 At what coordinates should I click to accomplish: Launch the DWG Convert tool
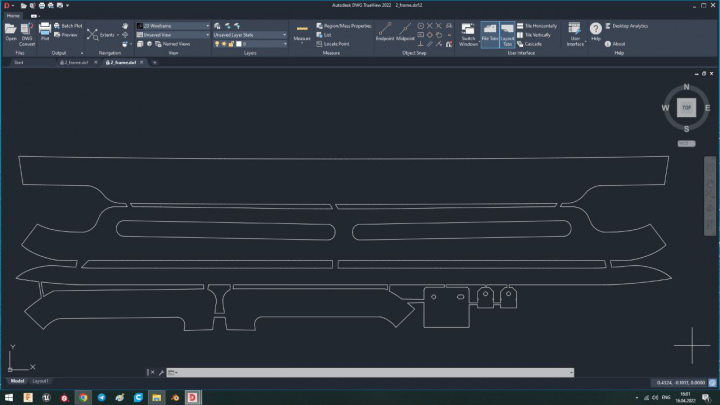tap(27, 34)
